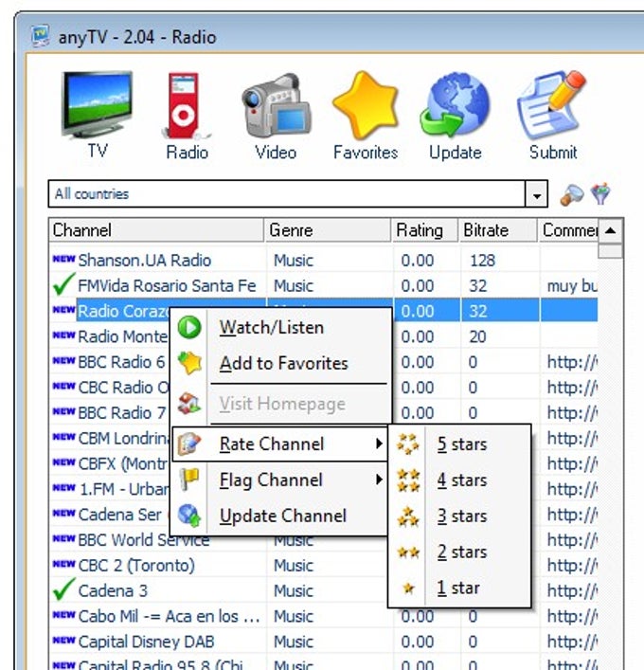The height and width of the screenshot is (670, 644).
Task: Open the Video camcorder section
Action: click(276, 105)
